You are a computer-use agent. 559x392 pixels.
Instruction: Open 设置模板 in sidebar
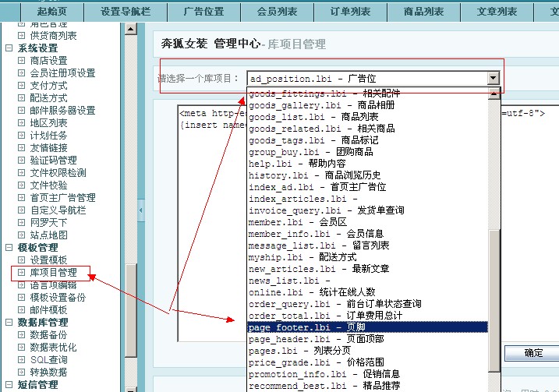tap(48, 260)
